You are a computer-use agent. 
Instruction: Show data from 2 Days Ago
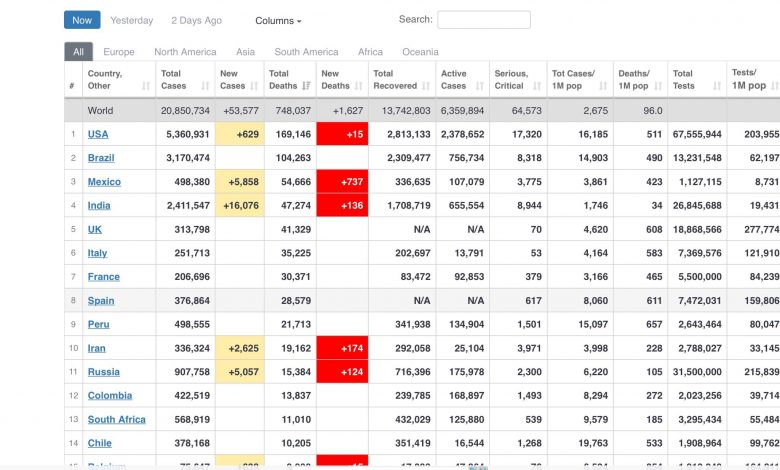(197, 20)
